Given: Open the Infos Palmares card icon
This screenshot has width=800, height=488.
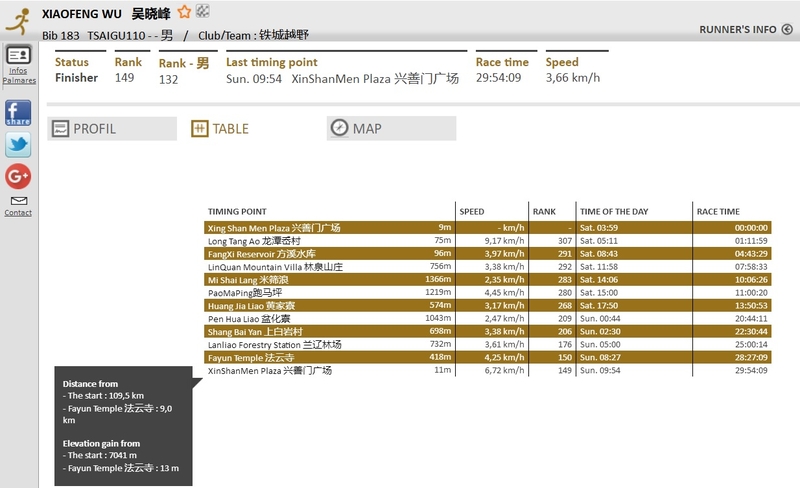Looking at the screenshot, I should pyautogui.click(x=18, y=56).
